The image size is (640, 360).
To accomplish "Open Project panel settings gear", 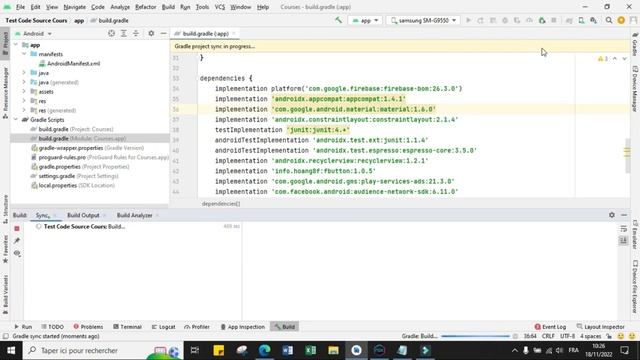I will click(151, 33).
